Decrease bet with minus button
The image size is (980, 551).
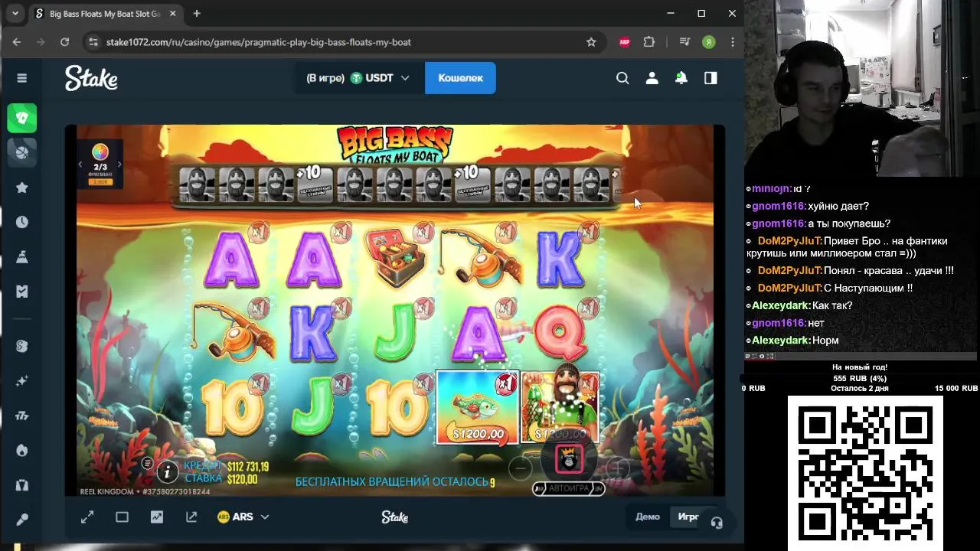click(x=521, y=467)
